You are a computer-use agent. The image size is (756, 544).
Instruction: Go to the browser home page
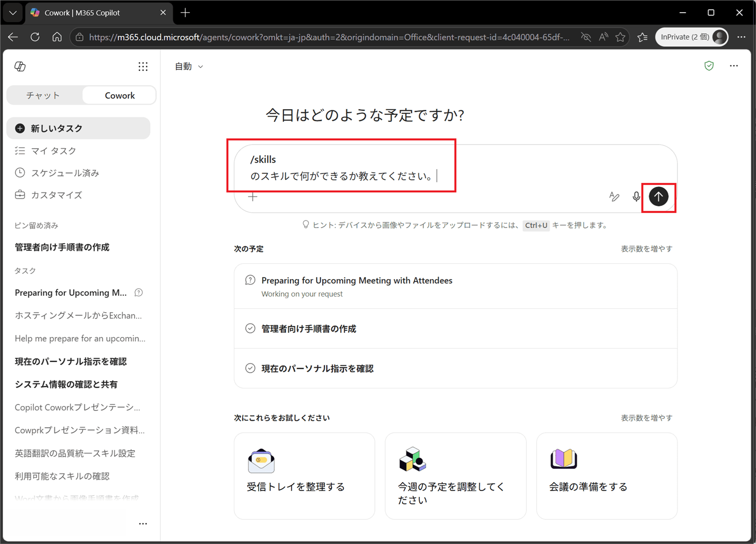click(57, 37)
